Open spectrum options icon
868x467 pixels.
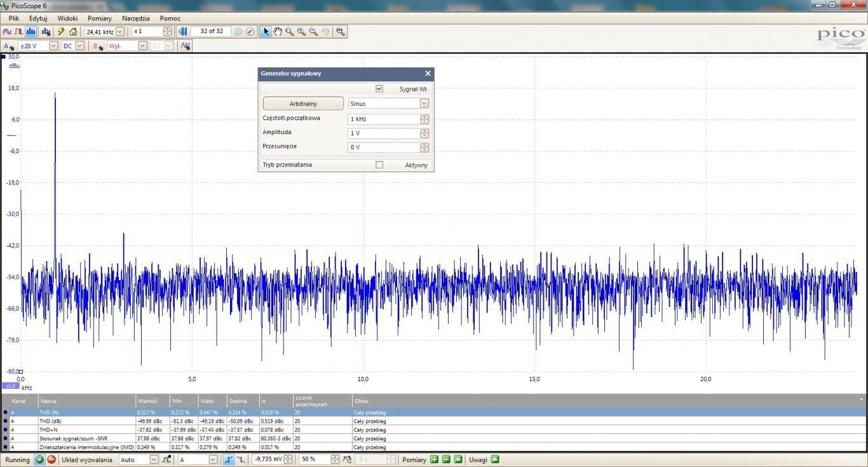click(x=46, y=31)
